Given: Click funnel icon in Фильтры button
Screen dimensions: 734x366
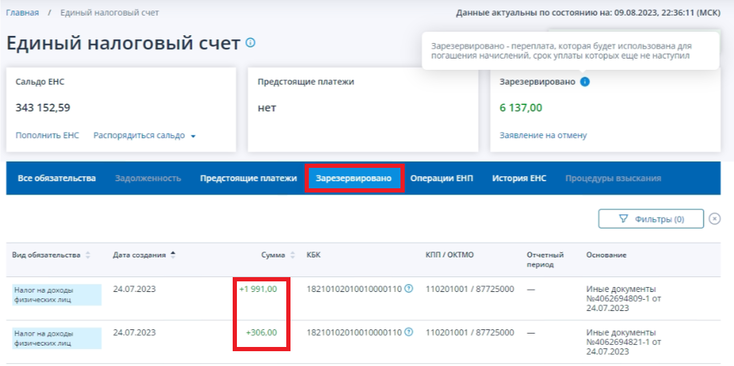Looking at the screenshot, I should pos(623,219).
